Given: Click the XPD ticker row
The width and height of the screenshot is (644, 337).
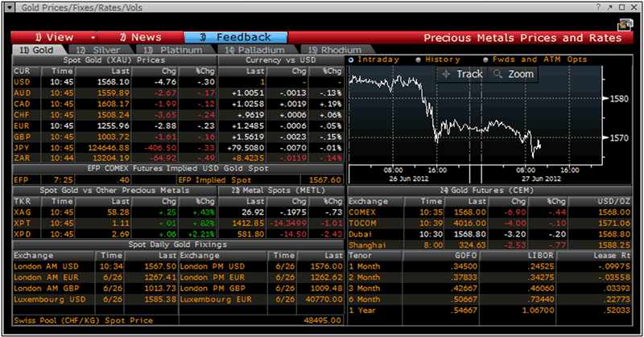Looking at the screenshot, I should (x=114, y=234).
